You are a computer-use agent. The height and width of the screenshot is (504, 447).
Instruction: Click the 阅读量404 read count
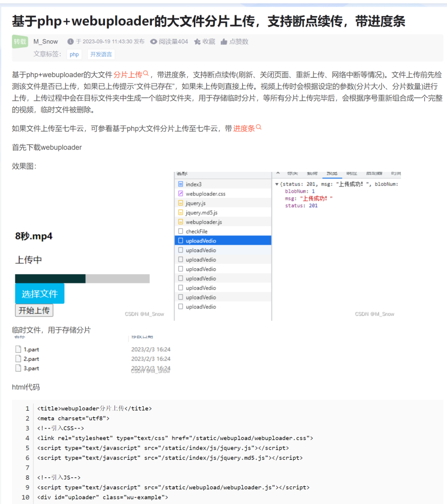pyautogui.click(x=174, y=41)
